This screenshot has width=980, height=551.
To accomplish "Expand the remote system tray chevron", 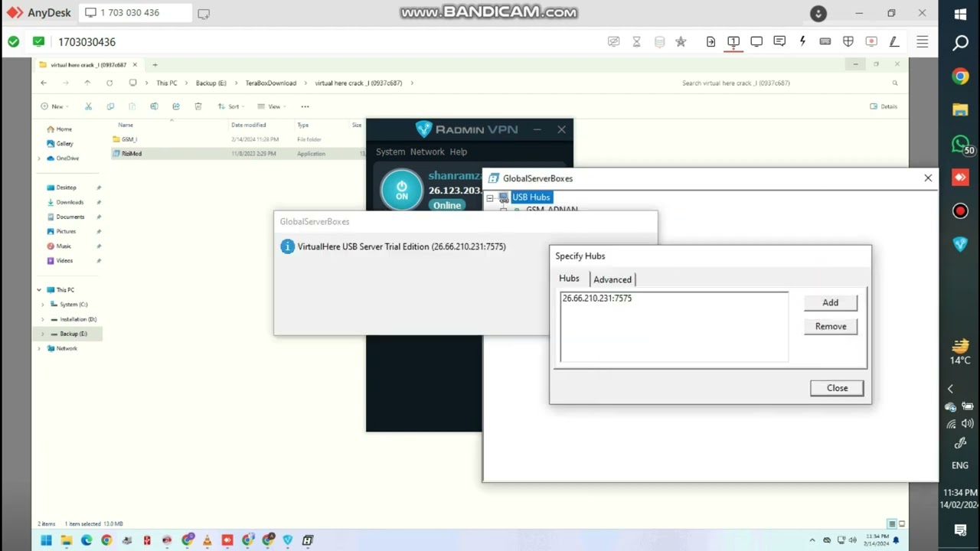I will [812, 540].
